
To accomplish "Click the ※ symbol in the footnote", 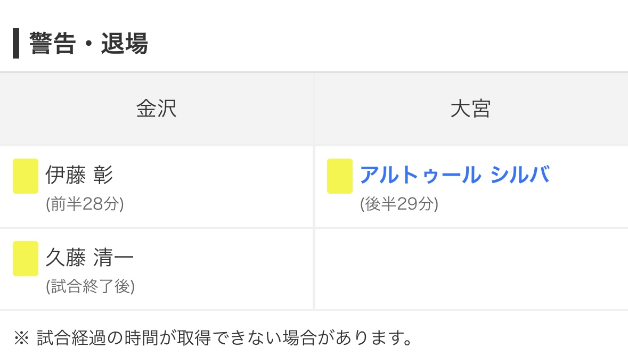I will tap(22, 338).
